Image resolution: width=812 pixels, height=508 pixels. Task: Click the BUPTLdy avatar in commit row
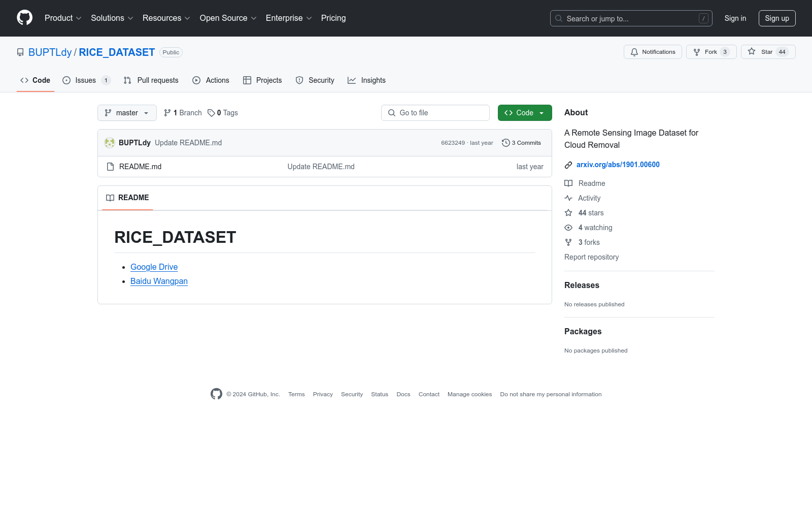click(109, 143)
